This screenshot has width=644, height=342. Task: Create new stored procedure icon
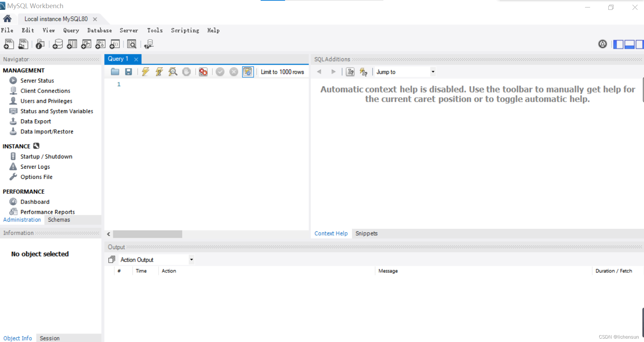pos(100,44)
